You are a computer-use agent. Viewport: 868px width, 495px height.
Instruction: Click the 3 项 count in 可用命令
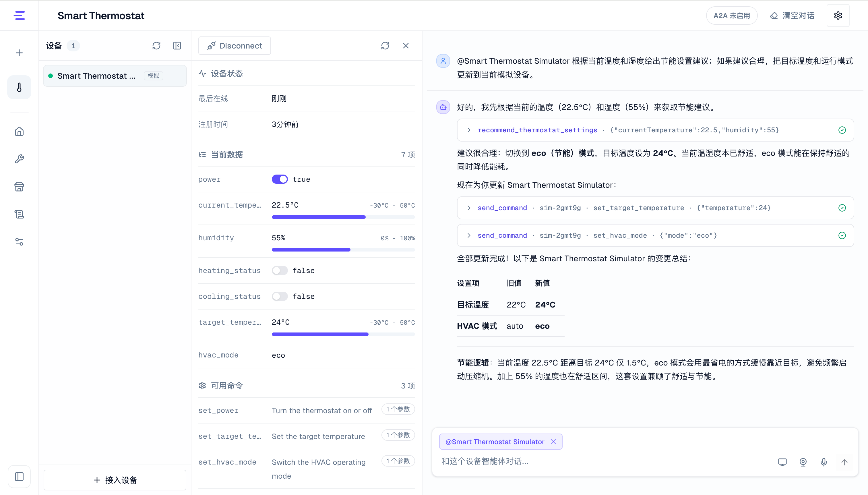[x=408, y=386]
